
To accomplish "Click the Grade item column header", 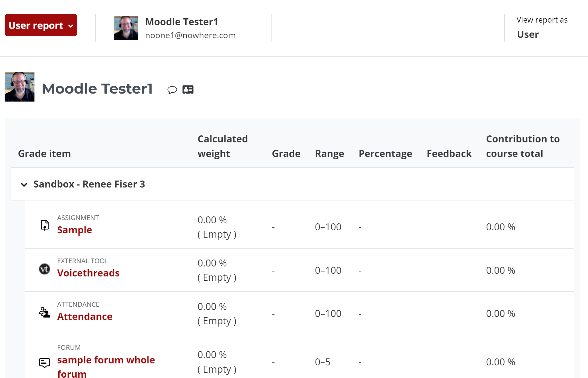I will coord(44,154).
